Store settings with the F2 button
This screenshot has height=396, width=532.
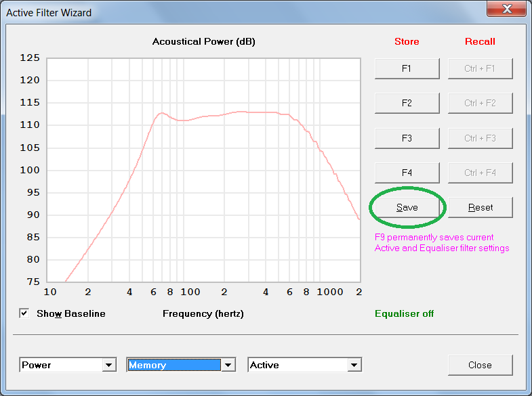(x=407, y=103)
